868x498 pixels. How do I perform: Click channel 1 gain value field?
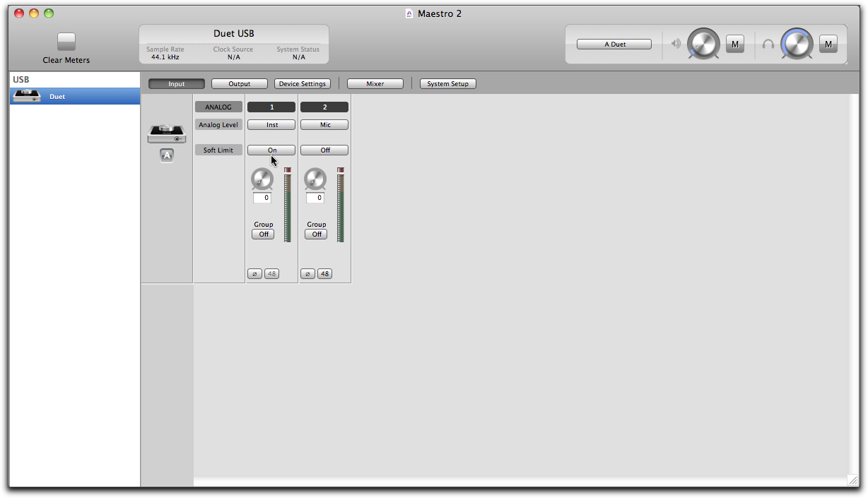pyautogui.click(x=262, y=198)
